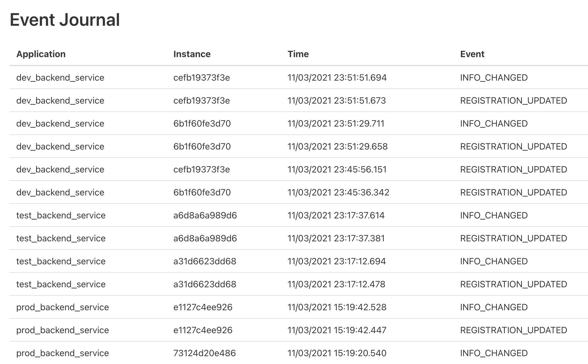
Task: Click INFO_CHANGED event at 15:19:20.540
Action: 494,353
